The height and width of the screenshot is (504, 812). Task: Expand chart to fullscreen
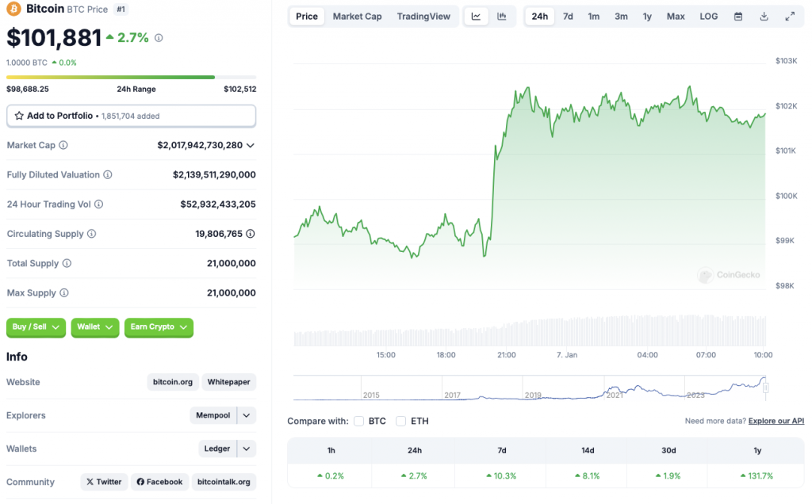pos(790,17)
